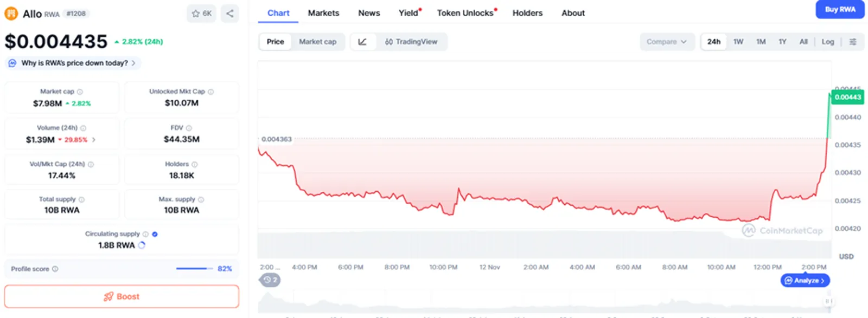
Task: Switch to the Holders tab
Action: point(527,13)
